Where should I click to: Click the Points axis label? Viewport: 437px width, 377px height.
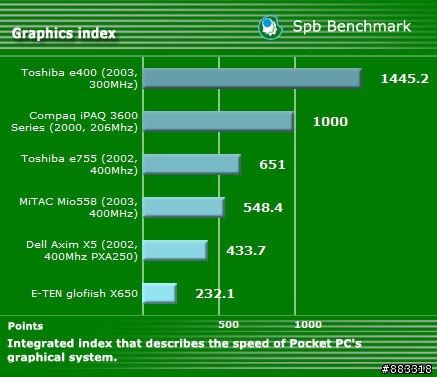tap(25, 326)
